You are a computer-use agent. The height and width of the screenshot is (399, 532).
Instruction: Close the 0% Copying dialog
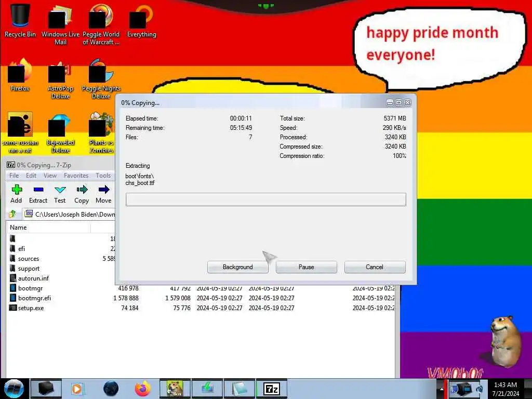tap(407, 102)
